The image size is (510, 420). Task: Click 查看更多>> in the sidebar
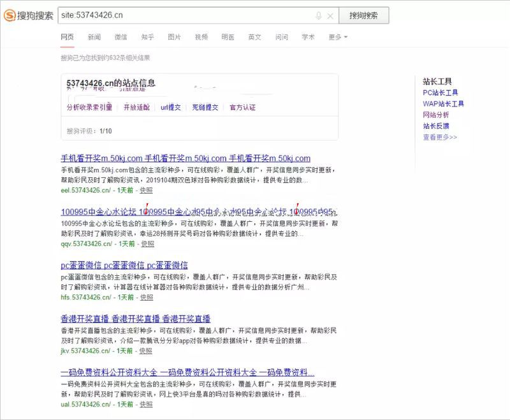coord(440,137)
